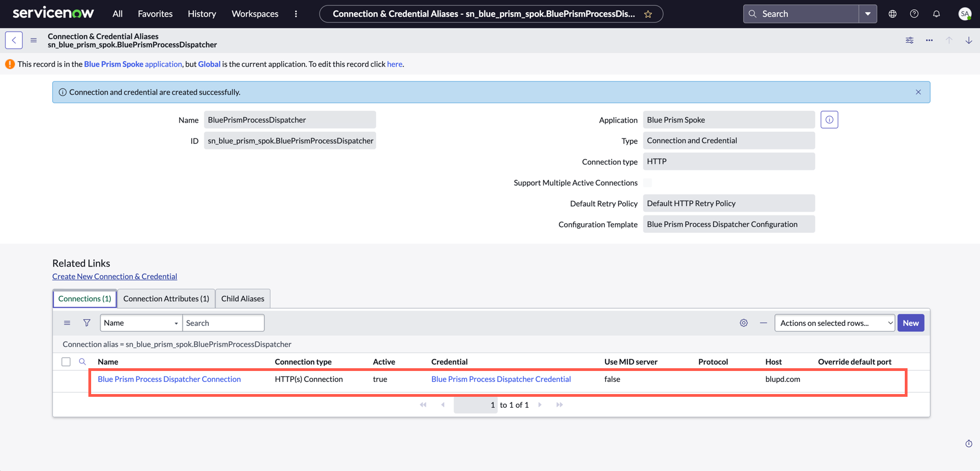The image size is (980, 471).
Task: Click the connection alias filter breadcrumb
Action: (x=177, y=344)
